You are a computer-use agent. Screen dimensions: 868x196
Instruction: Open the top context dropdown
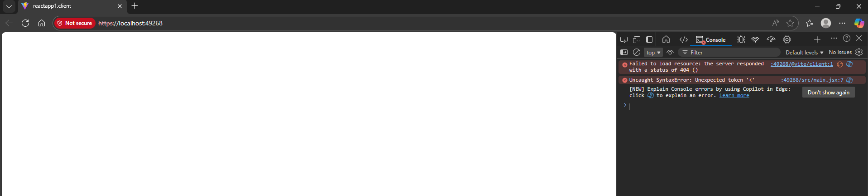pos(653,53)
